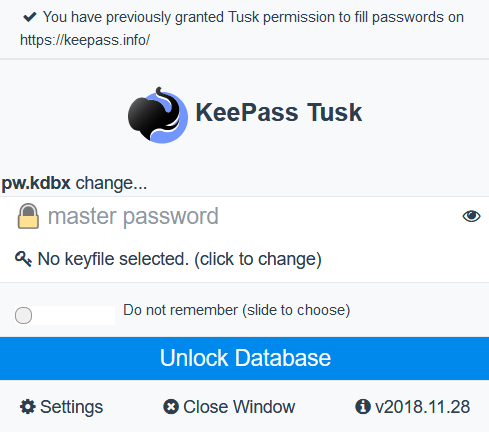
Task: Click the Close Window X icon
Action: (x=171, y=407)
